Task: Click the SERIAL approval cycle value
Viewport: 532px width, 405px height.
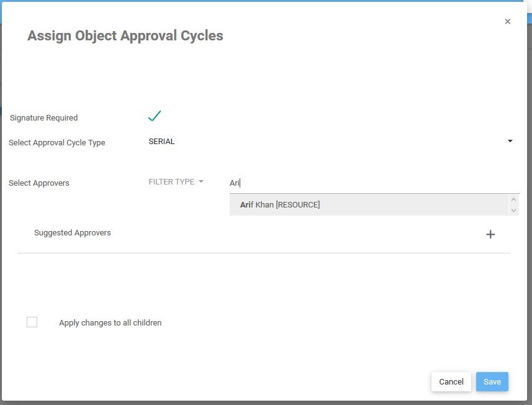Action: coord(162,142)
